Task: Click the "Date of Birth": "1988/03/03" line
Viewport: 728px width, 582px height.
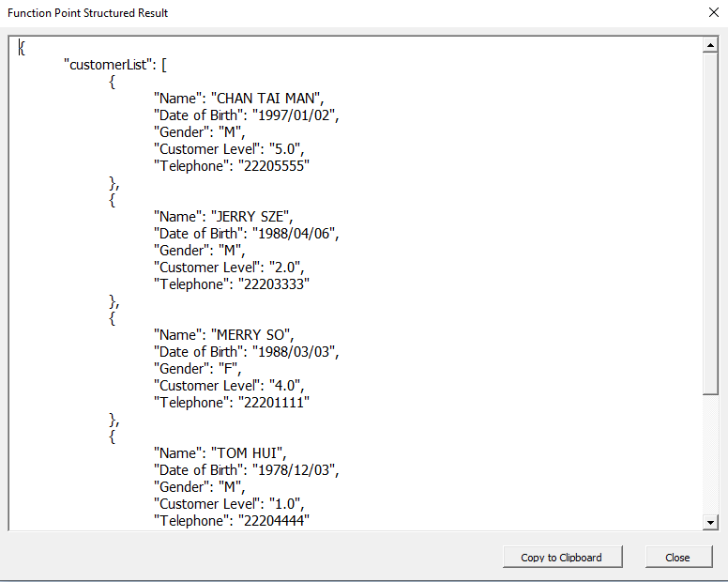Action: (246, 352)
